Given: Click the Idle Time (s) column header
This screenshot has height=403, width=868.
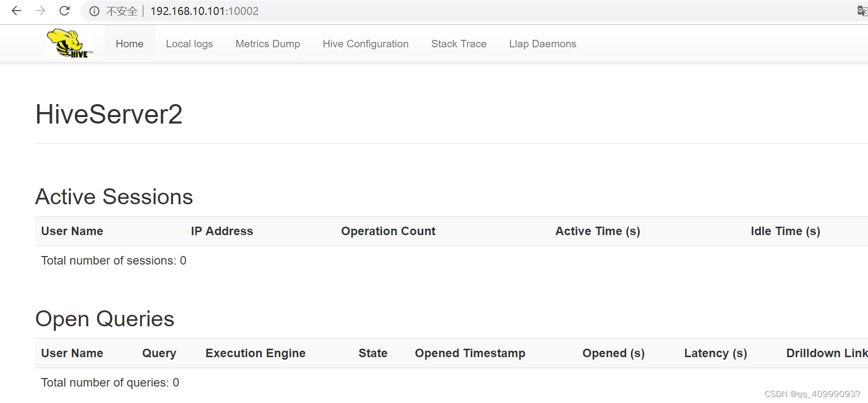Looking at the screenshot, I should (x=785, y=231).
